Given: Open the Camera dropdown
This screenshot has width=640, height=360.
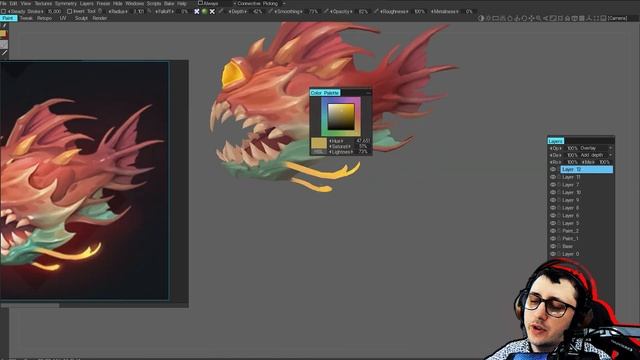Looking at the screenshot, I should pos(617,18).
